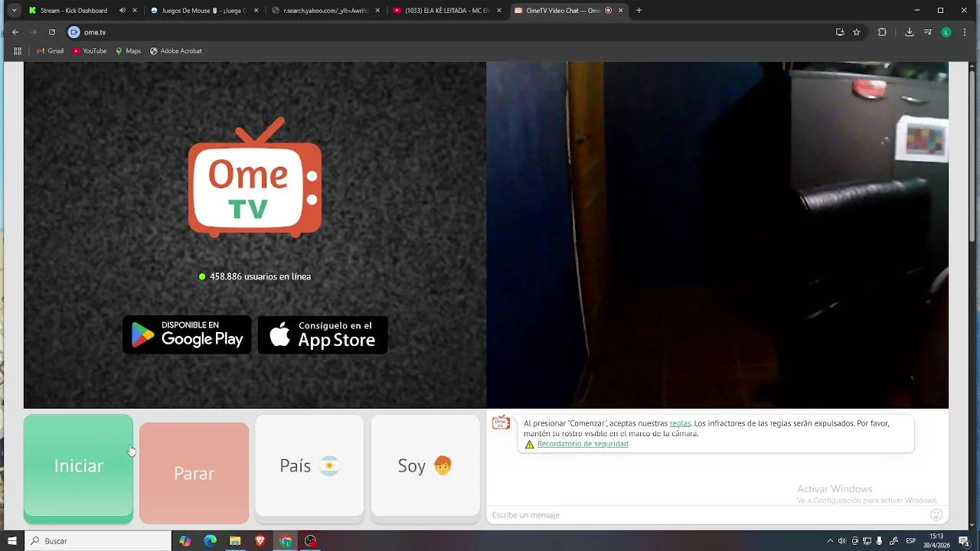The image size is (980, 551).
Task: Click the green Iniciar button
Action: coord(78,468)
